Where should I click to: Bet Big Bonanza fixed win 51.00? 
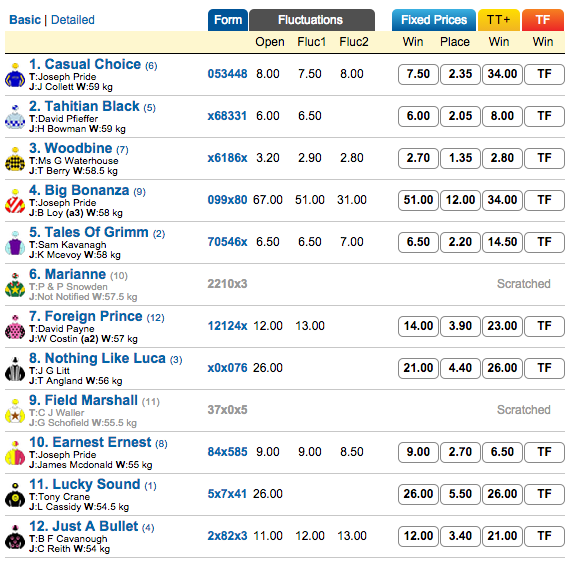tap(418, 200)
